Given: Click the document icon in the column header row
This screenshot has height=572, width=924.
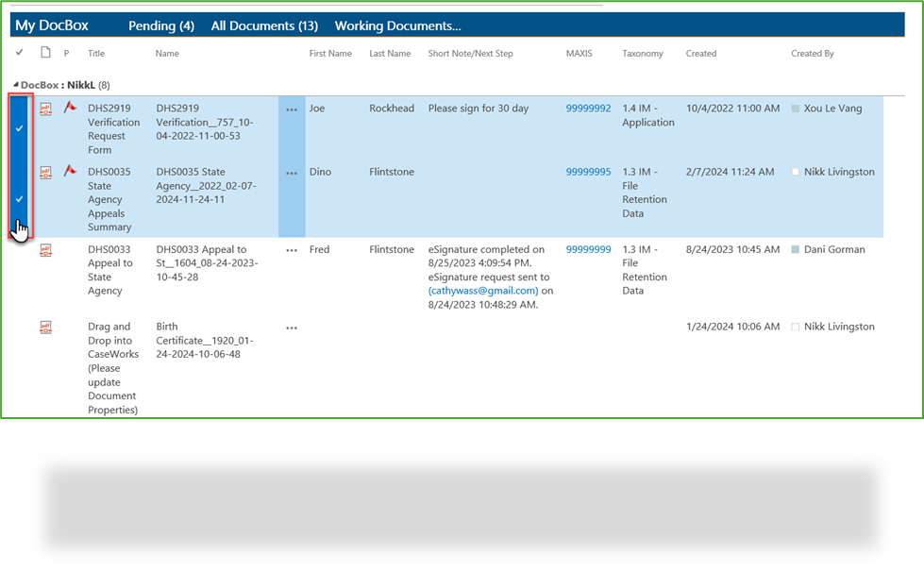Looking at the screenshot, I should 44,54.
